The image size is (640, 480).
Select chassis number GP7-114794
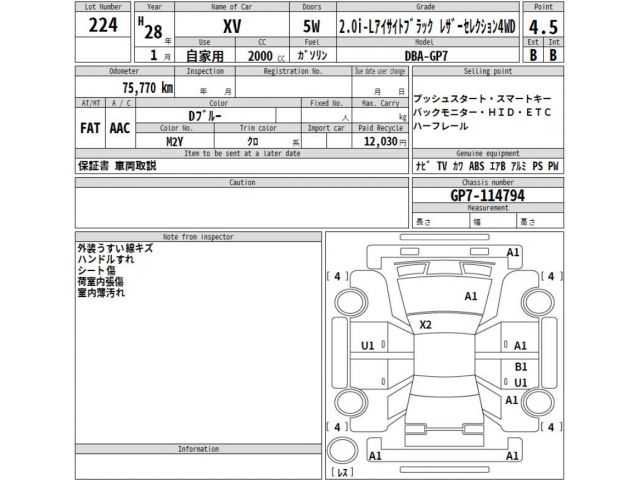488,197
